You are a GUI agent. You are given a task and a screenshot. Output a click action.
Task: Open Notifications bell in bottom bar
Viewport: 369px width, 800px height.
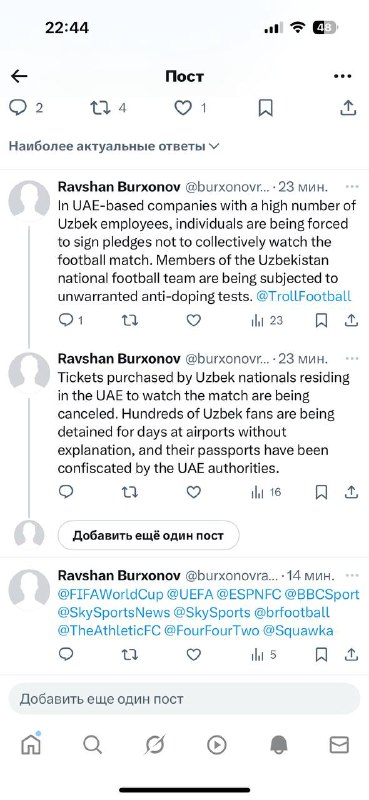(x=279, y=745)
